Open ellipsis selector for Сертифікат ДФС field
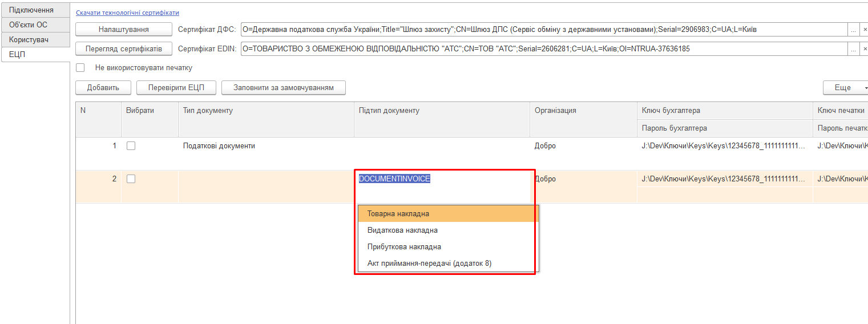 coord(853,29)
